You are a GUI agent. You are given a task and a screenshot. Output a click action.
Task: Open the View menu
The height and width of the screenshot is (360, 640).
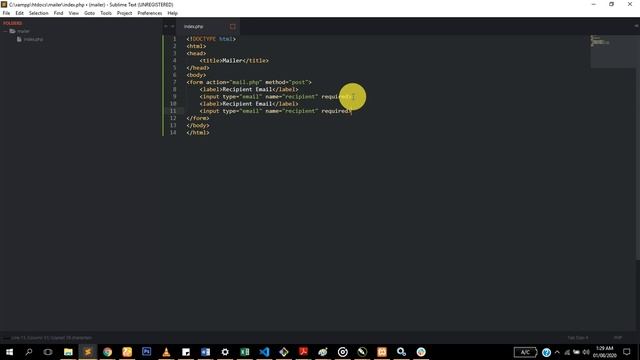73,13
